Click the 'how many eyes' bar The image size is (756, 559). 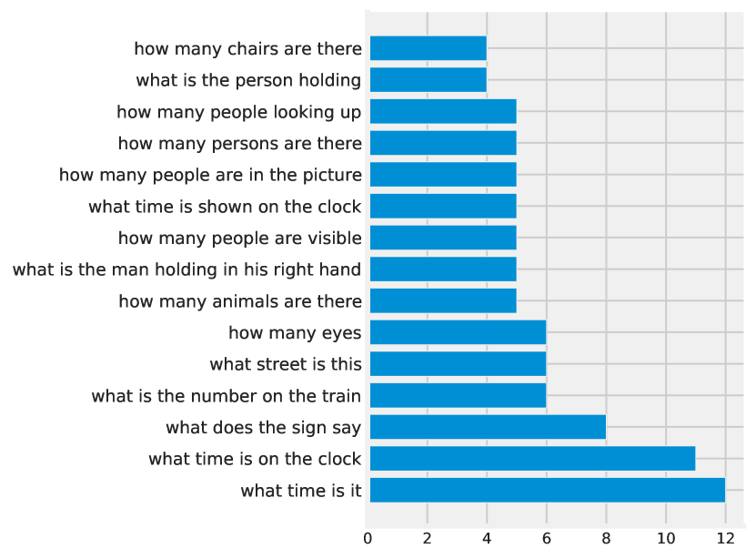(458, 332)
